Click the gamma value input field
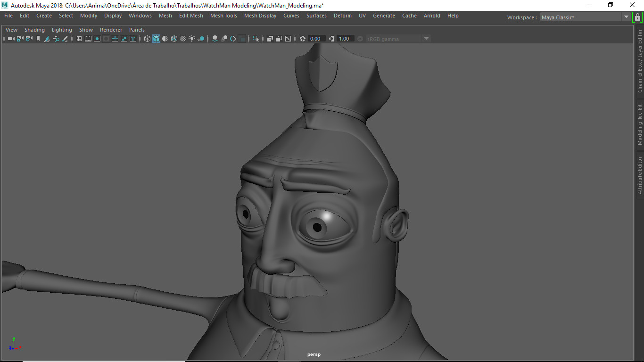This screenshot has width=644, height=362. pos(345,39)
